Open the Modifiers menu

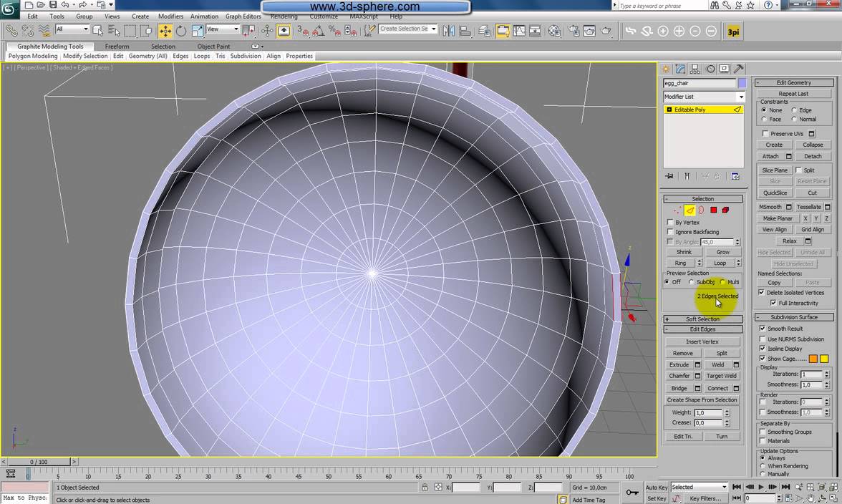(170, 16)
